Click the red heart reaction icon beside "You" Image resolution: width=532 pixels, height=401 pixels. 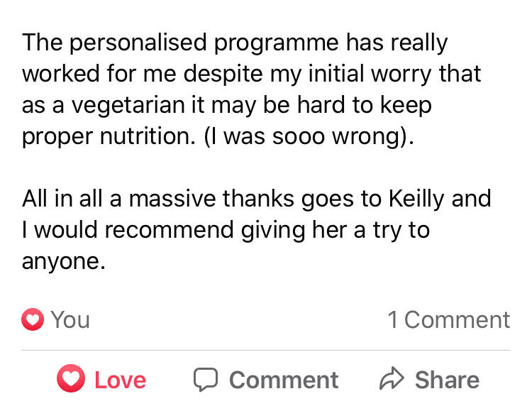32,320
